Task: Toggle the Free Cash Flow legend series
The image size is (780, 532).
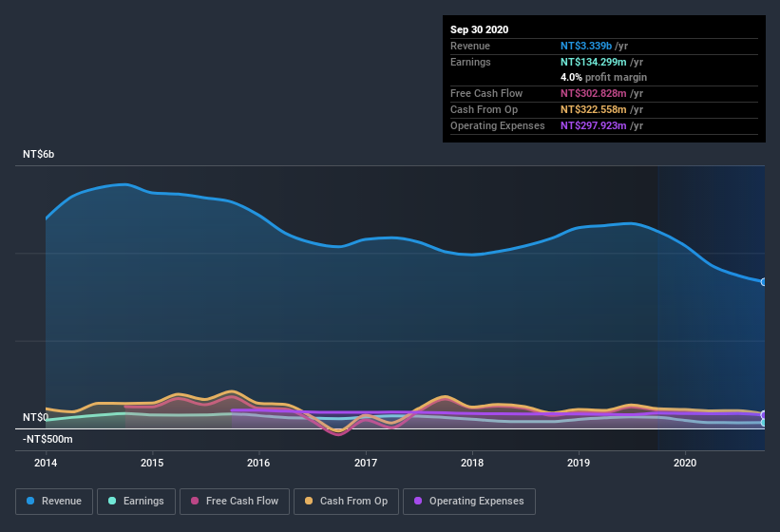Action: pyautogui.click(x=235, y=502)
